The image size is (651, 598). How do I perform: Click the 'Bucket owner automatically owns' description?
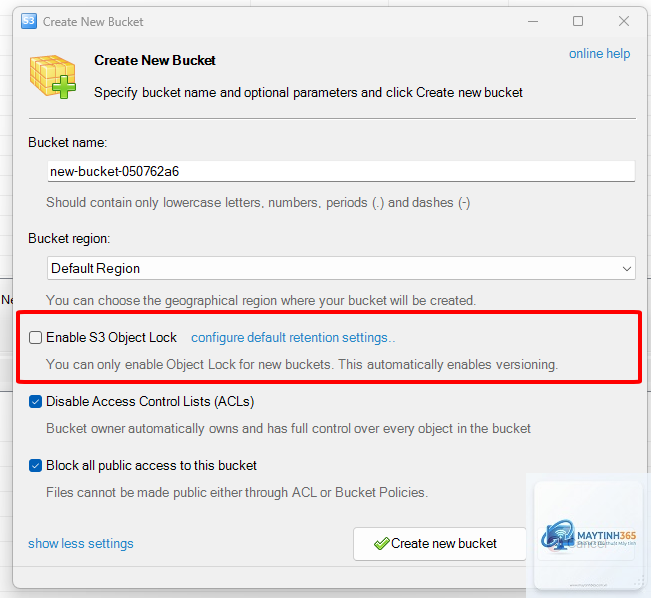[x=288, y=429]
